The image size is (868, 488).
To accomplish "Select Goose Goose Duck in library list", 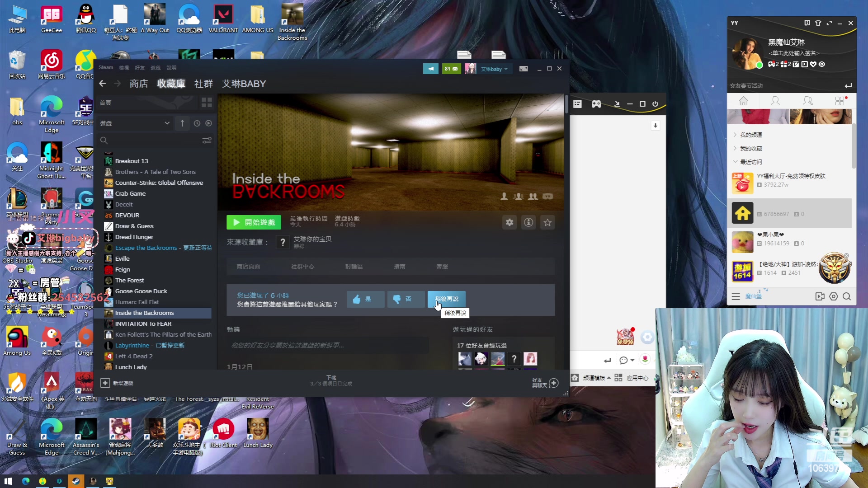I will [x=141, y=291].
